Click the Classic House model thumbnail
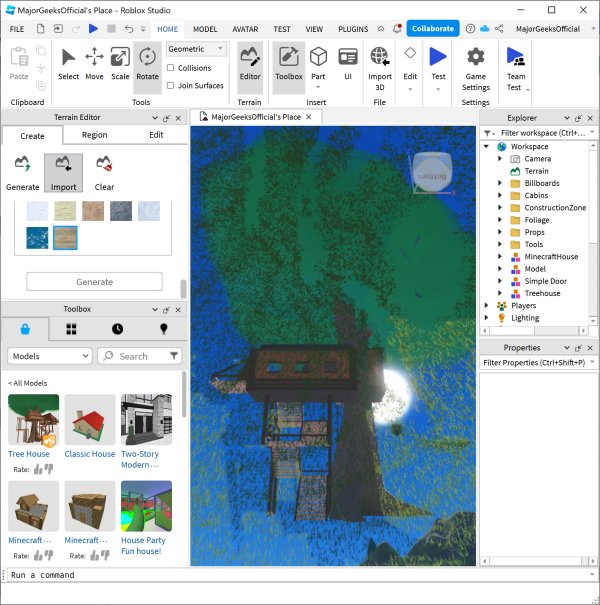 click(x=90, y=420)
